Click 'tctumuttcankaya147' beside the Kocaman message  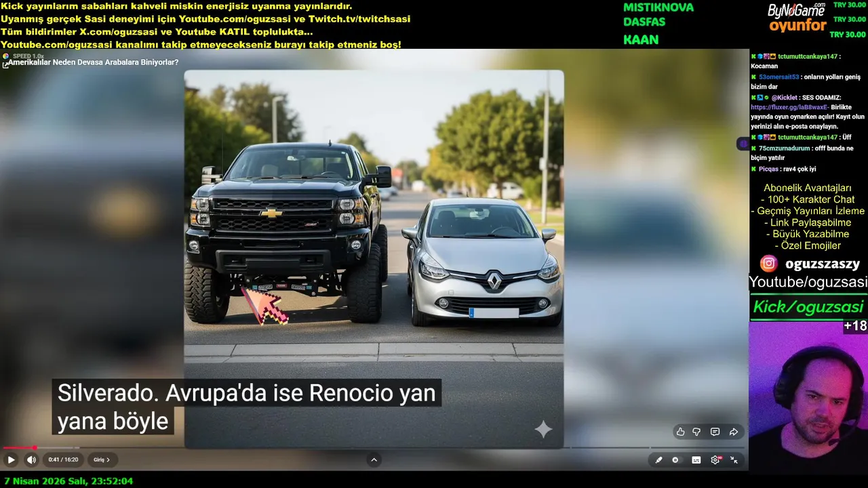808,57
